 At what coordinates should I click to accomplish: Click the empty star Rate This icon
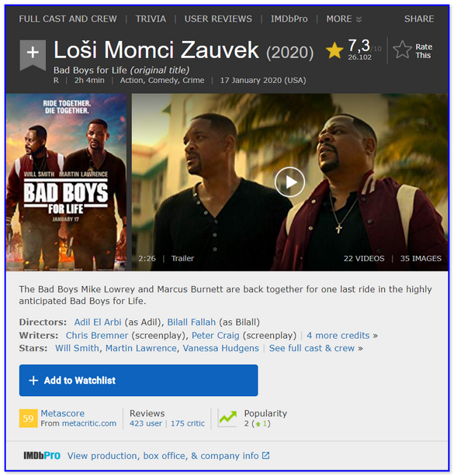[402, 50]
